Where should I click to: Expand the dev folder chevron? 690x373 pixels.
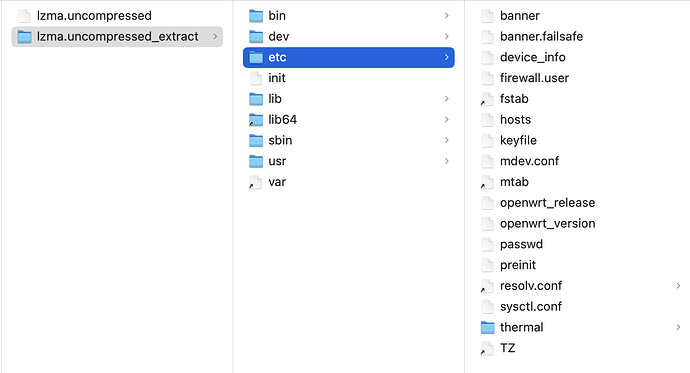pos(447,37)
